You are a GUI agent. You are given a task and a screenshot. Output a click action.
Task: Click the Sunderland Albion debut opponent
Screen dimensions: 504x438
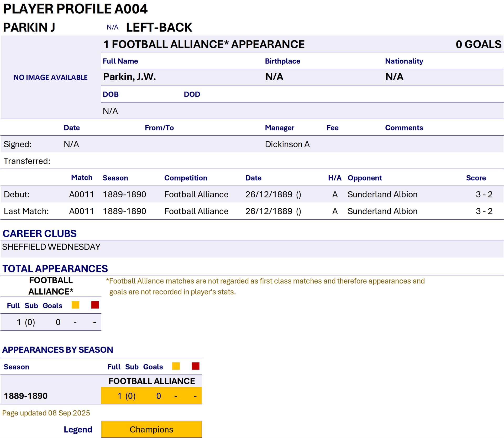(382, 194)
